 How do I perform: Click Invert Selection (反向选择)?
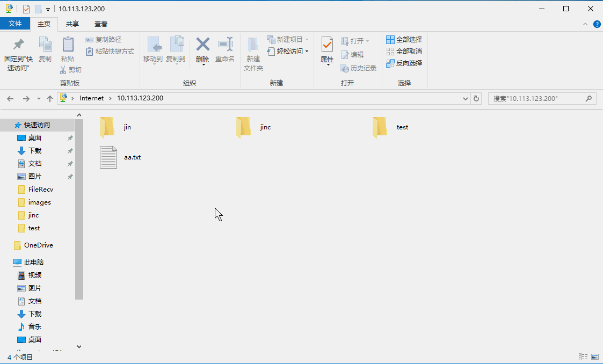(404, 63)
